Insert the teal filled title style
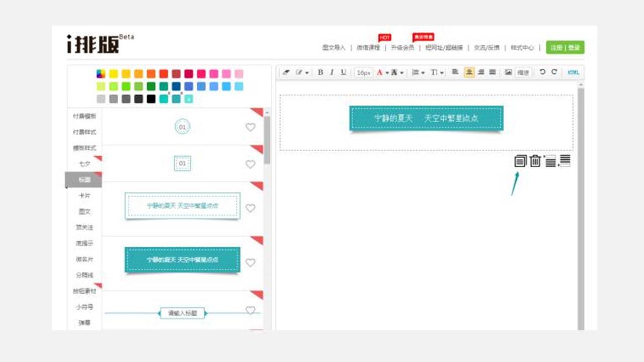Screen dimensions: 644x362 pos(182,259)
